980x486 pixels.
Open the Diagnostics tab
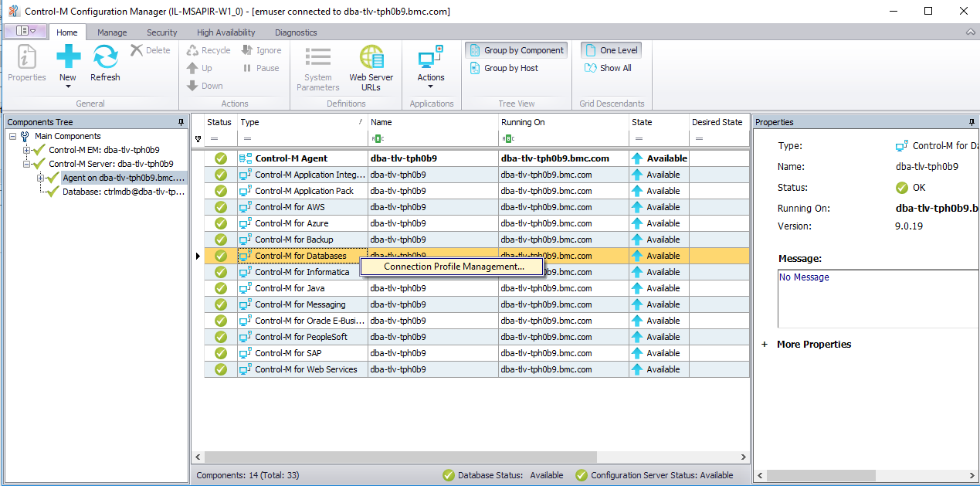pos(296,32)
